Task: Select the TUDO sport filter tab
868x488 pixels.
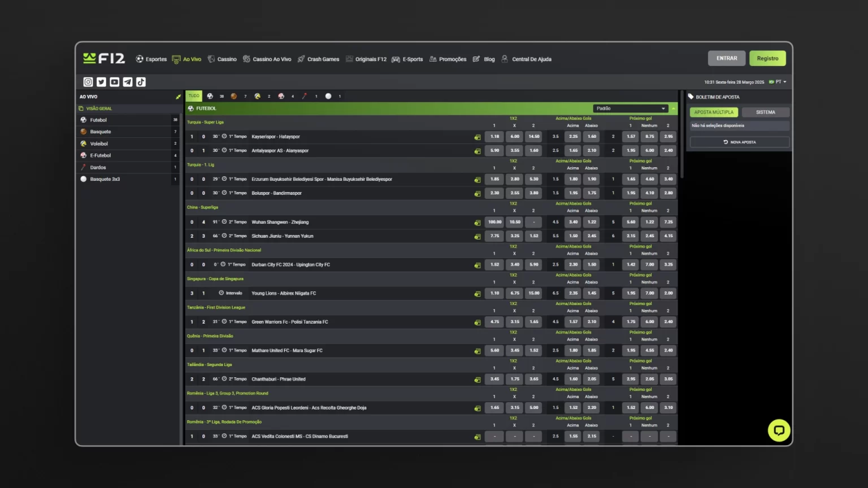Action: tap(194, 96)
